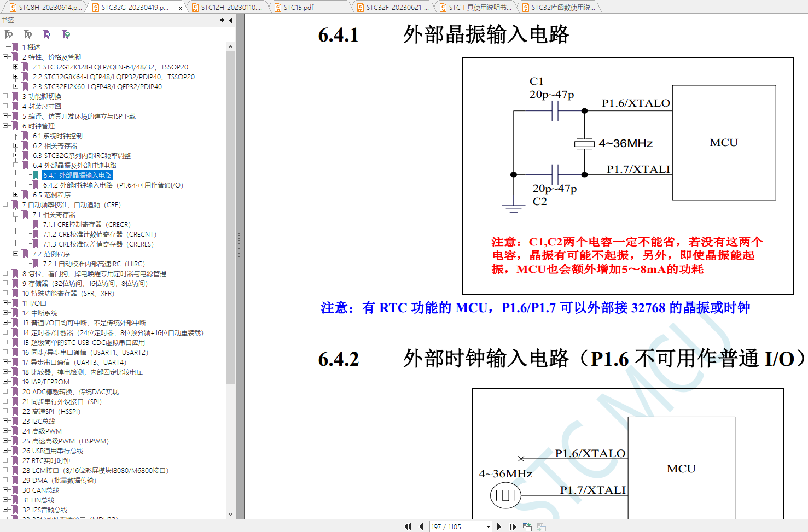Collapse the bookmarks panel with left arrow

click(230, 20)
